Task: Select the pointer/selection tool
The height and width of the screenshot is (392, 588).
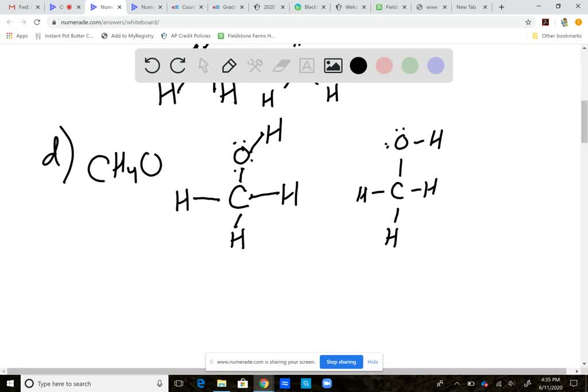Action: (x=203, y=66)
